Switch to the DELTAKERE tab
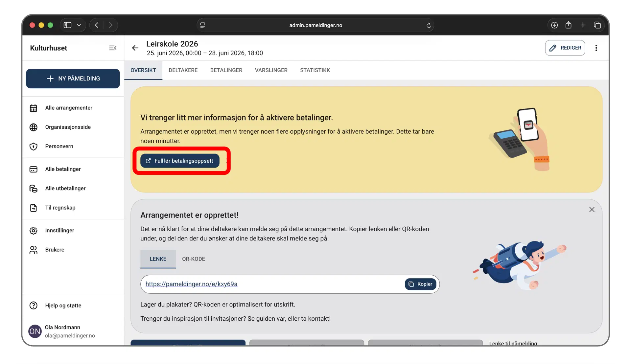 pos(183,70)
